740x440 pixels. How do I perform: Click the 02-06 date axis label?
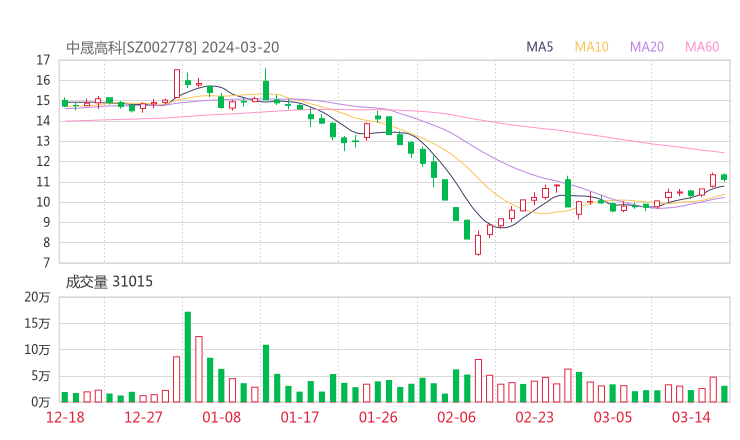(456, 417)
